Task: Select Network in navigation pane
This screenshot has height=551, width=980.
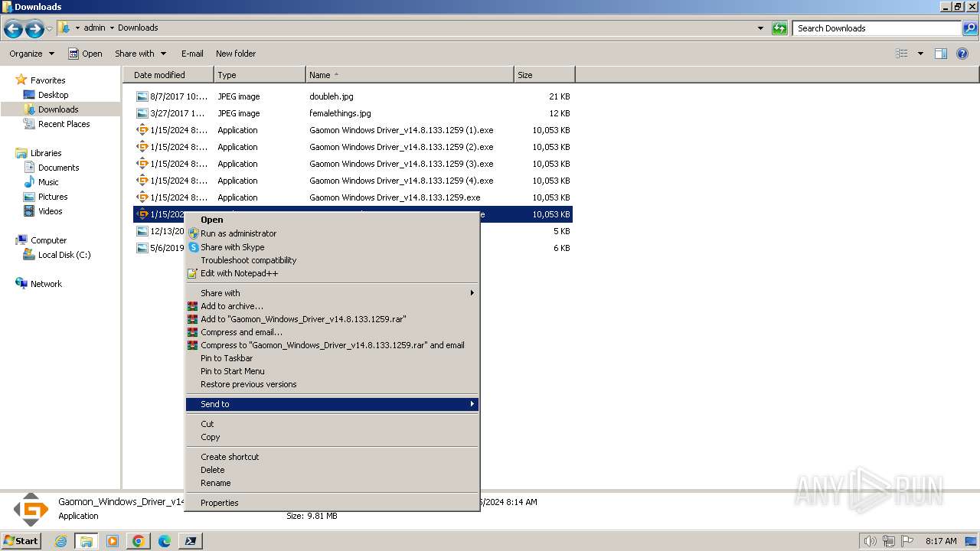Action: 46,284
